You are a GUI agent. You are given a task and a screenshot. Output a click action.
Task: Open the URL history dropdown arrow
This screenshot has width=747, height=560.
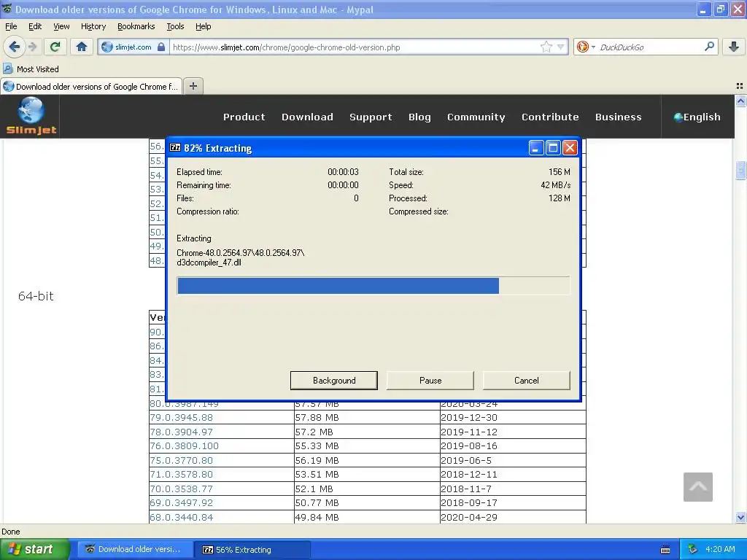[561, 47]
